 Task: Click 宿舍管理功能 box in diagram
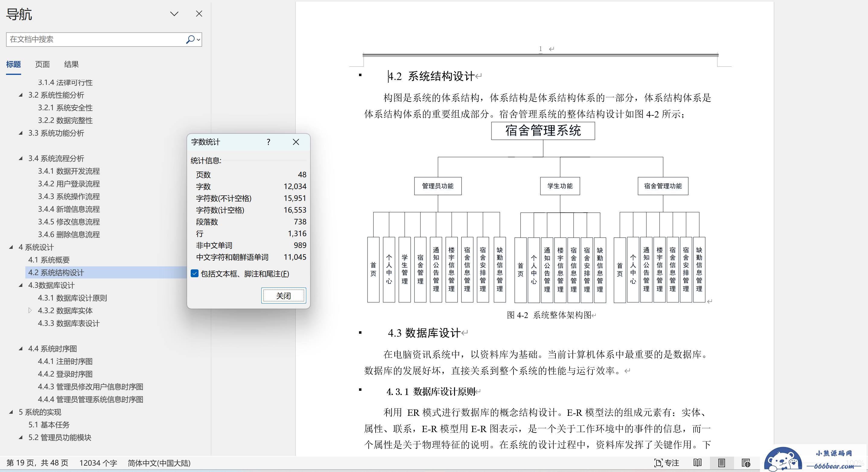point(663,186)
